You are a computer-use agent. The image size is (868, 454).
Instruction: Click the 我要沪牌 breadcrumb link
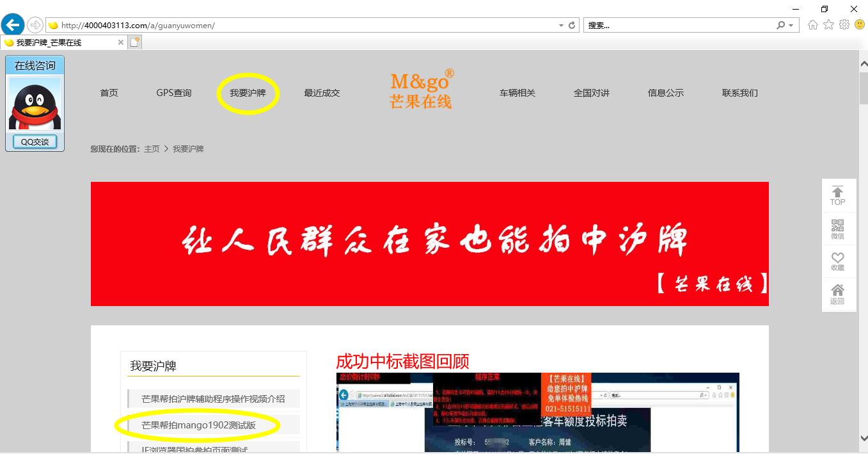(188, 149)
